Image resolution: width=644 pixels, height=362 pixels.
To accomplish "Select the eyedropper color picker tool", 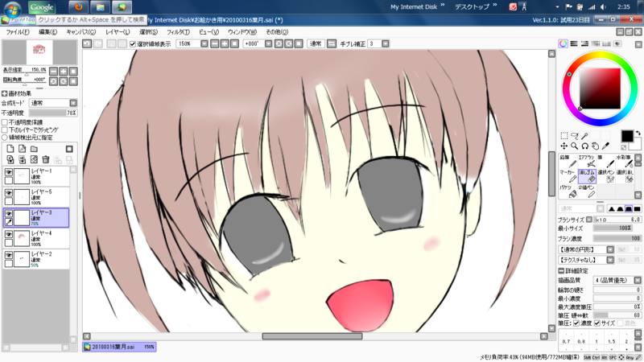I will coord(605,146).
